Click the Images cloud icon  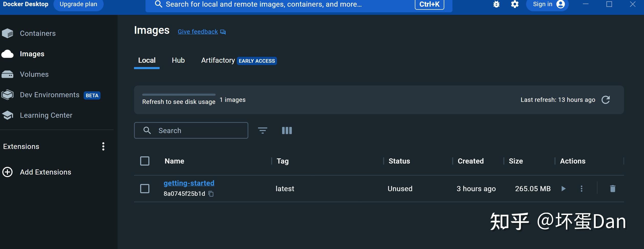click(7, 54)
